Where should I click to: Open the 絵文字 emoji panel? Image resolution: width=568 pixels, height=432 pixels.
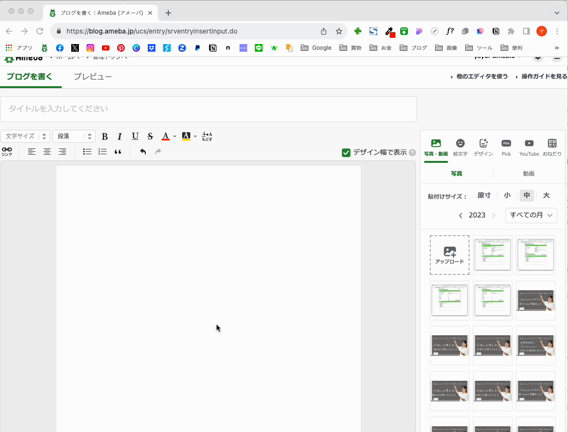460,148
